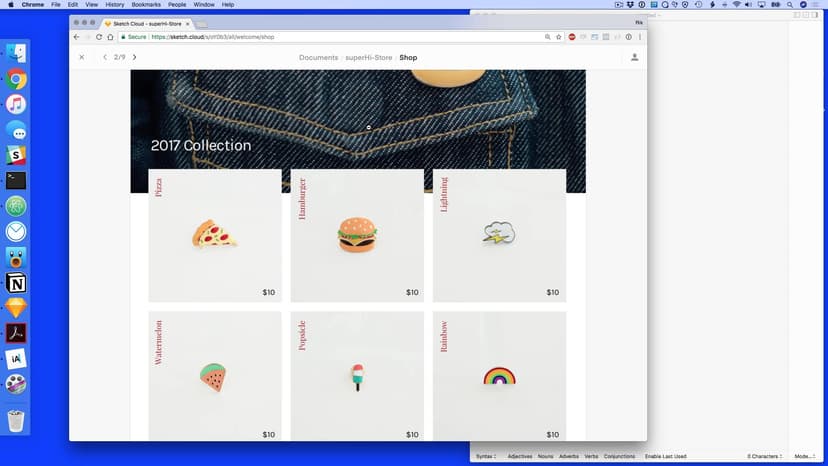Click the user account icon in Sketch Cloud
Viewport: 828px width, 466px height.
click(634, 57)
